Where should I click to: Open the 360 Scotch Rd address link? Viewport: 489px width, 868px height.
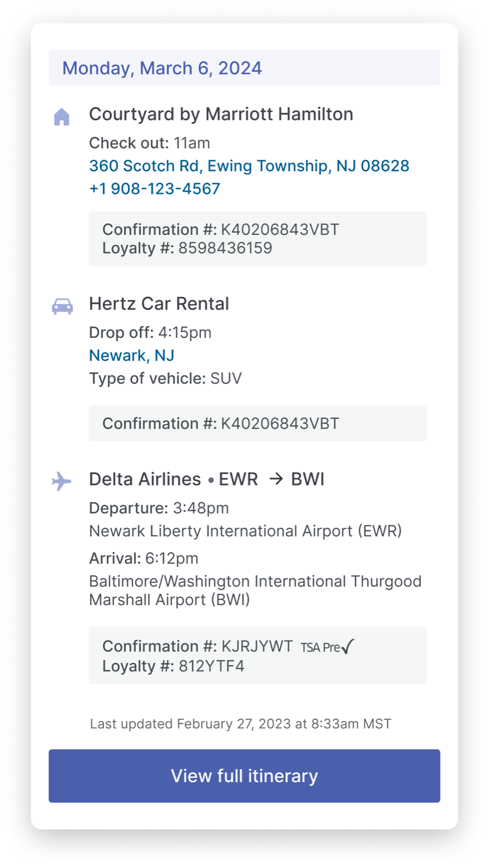point(249,166)
